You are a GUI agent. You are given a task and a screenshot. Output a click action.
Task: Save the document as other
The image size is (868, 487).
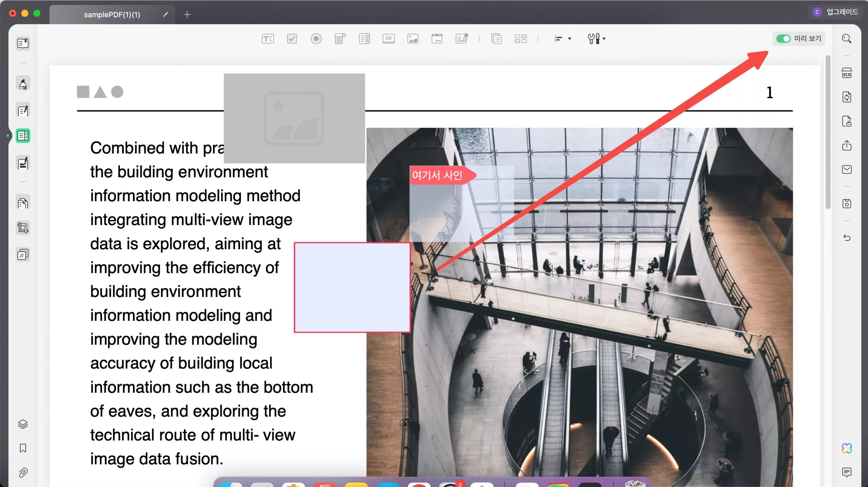point(847,203)
